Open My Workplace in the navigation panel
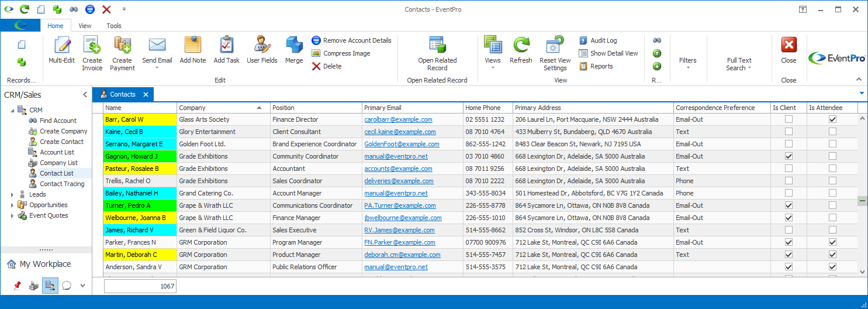868x309 pixels. 46,264
